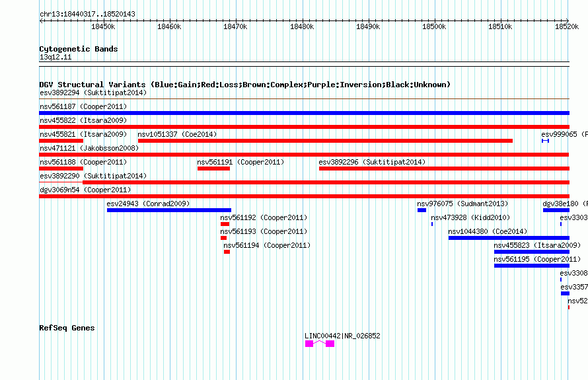
Task: Click the red loss bar under nsv455822
Action: (x=304, y=127)
